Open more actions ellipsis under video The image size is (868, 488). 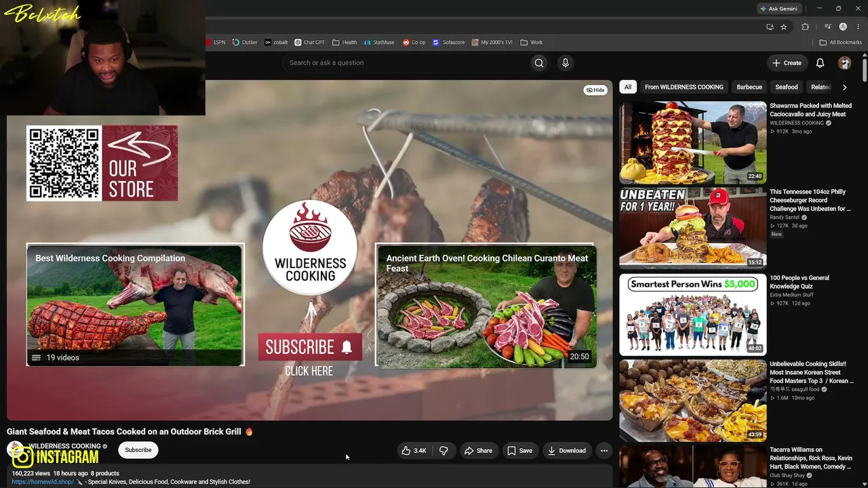click(604, 451)
